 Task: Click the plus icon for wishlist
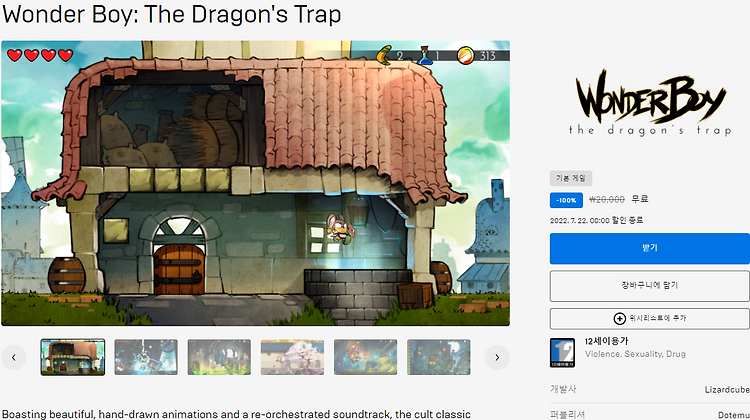619,319
